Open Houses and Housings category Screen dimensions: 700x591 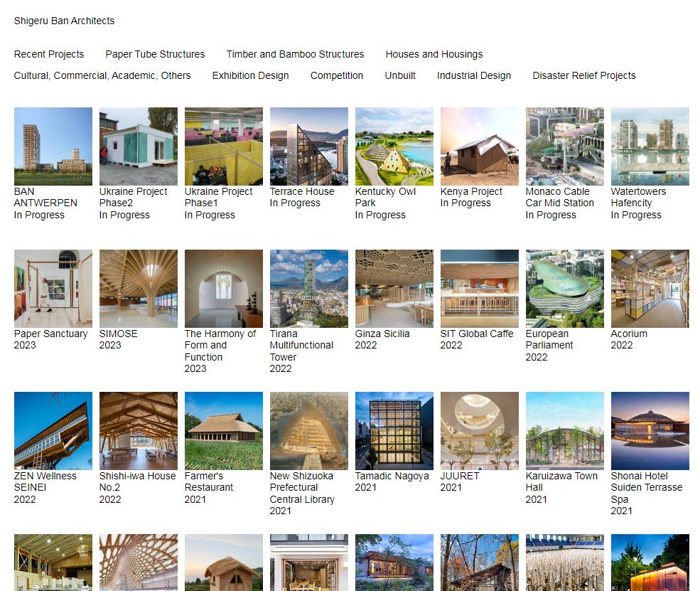434,54
